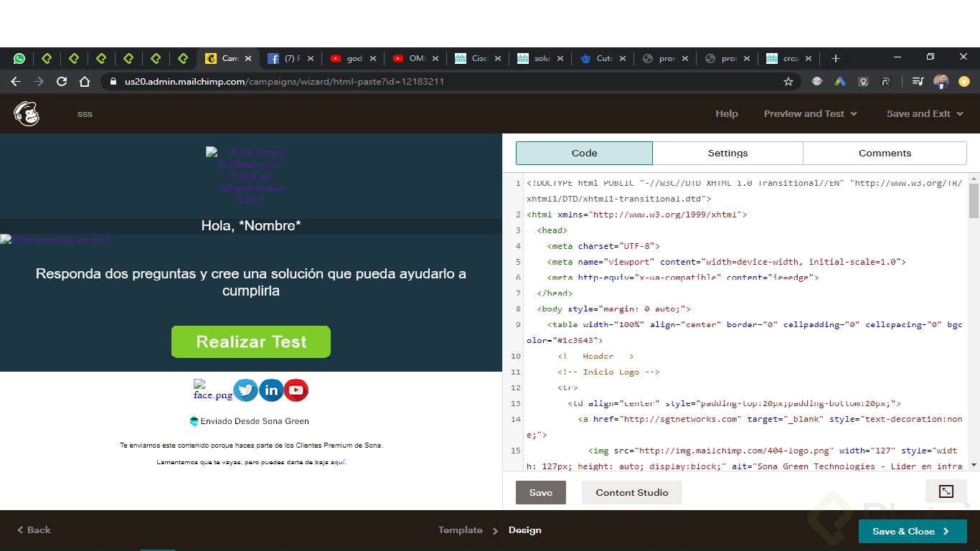
Task: Open the Google Ads extension icon
Action: click(x=839, y=82)
